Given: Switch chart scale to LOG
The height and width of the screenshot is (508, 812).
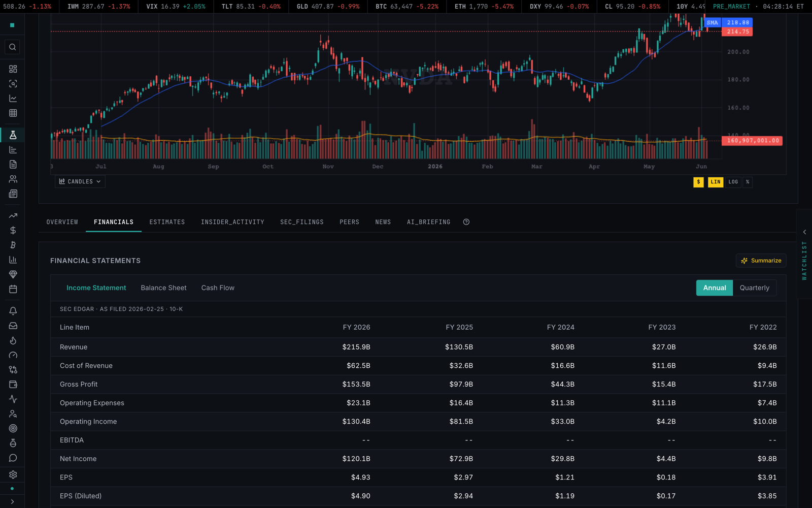Looking at the screenshot, I should pos(733,182).
